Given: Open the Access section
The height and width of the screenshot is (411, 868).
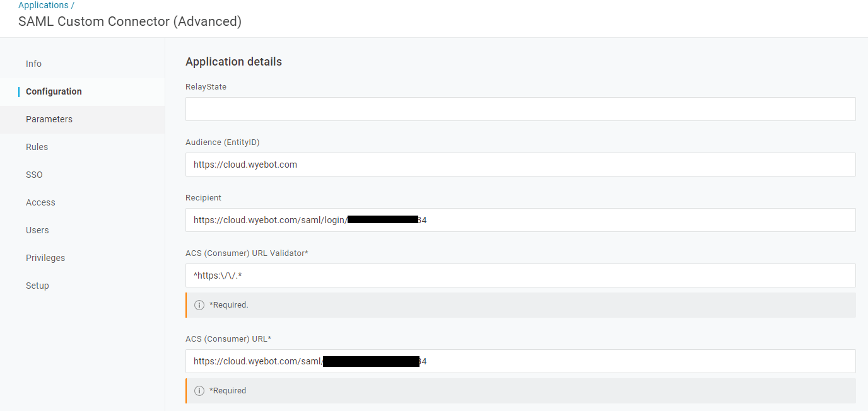Looking at the screenshot, I should (x=40, y=202).
